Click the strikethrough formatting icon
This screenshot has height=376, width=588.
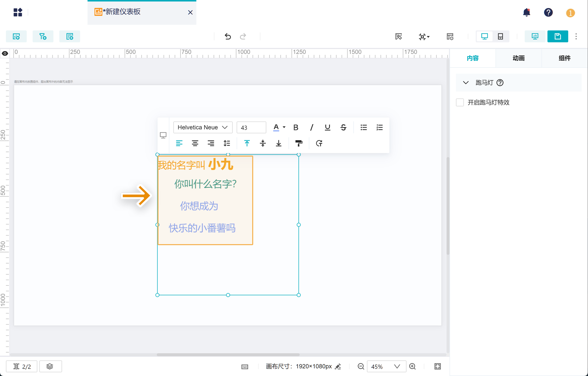click(x=343, y=127)
